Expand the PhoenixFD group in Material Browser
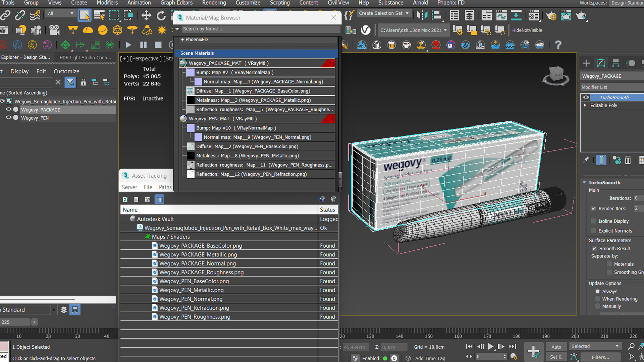The width and height of the screenshot is (644, 362). (x=182, y=40)
